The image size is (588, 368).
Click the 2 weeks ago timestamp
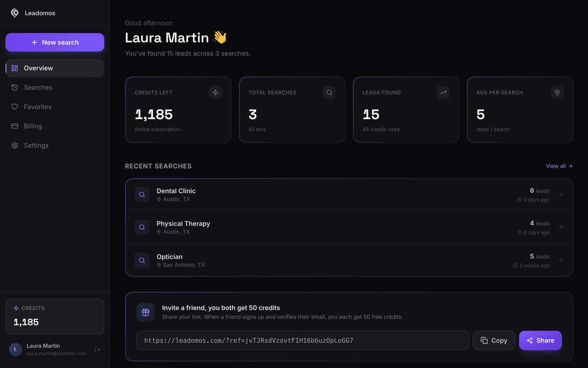pos(532,265)
